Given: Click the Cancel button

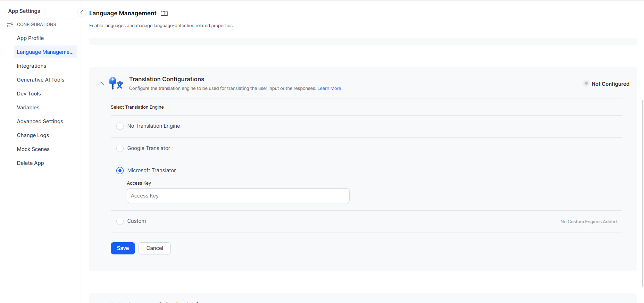Looking at the screenshot, I should [x=154, y=248].
